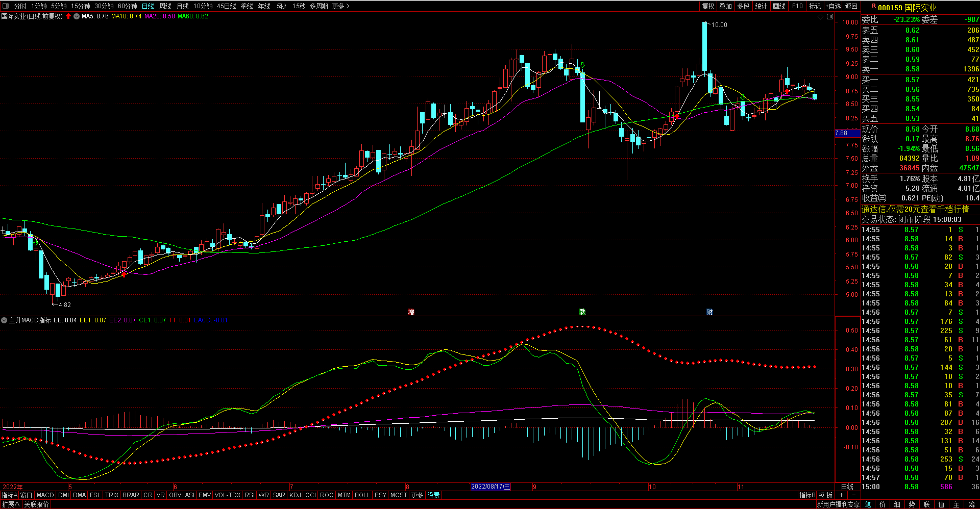Switch to 月线 monthly chart

[183, 6]
